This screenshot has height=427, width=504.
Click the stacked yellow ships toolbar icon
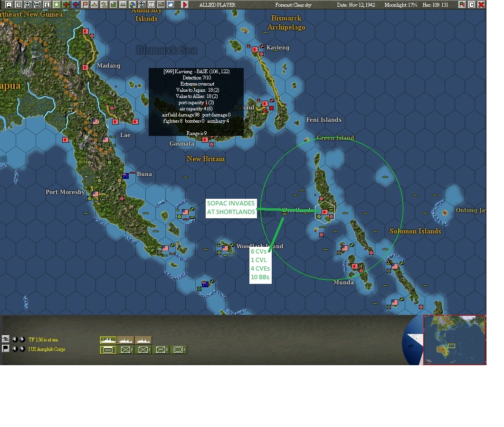point(104,4)
